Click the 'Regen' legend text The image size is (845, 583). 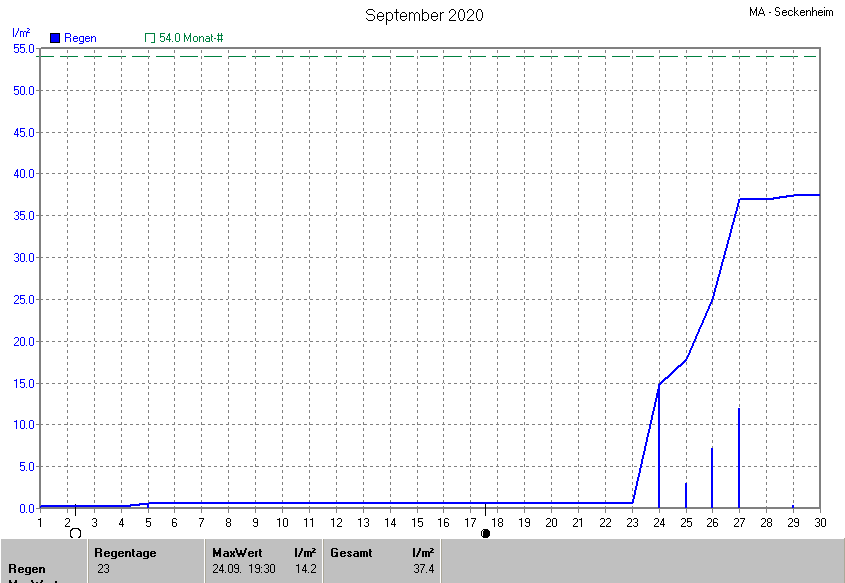click(x=80, y=38)
